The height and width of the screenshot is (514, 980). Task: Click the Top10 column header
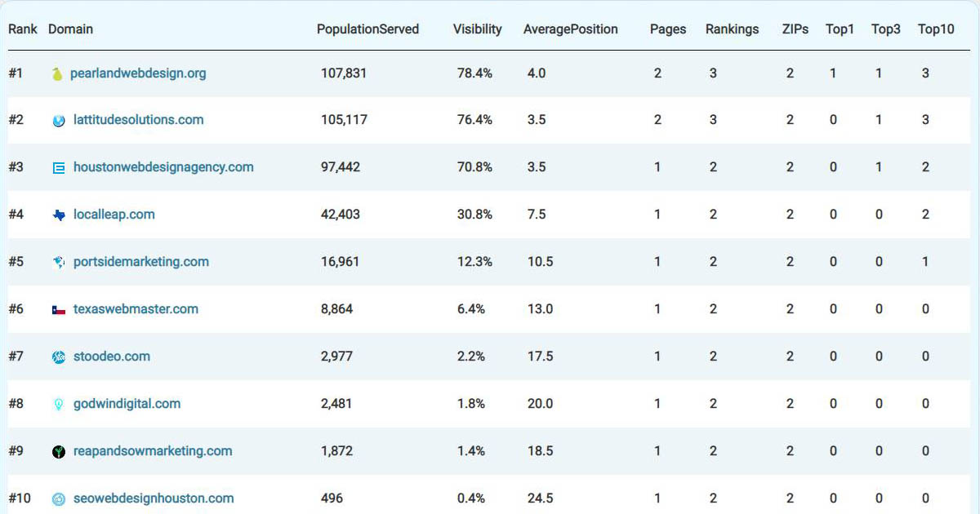[936, 29]
